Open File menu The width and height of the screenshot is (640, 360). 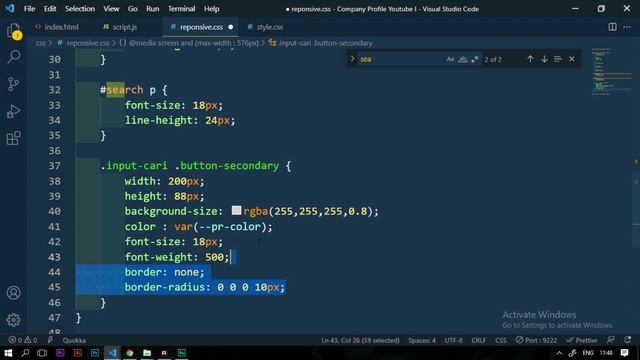point(29,9)
